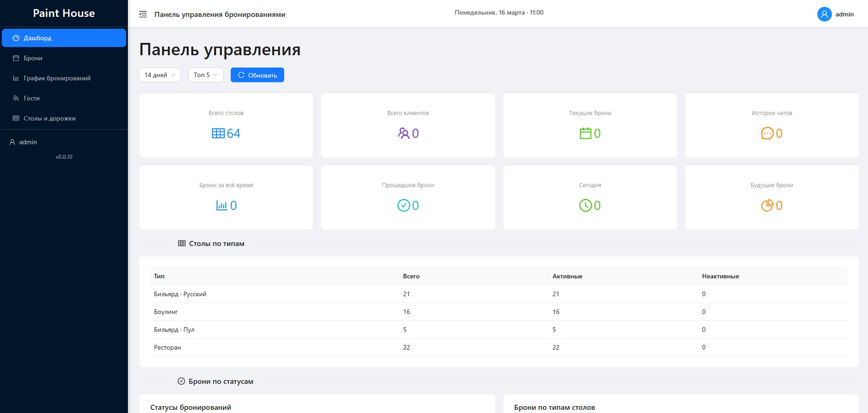Click the admin profile avatar icon

click(x=824, y=14)
